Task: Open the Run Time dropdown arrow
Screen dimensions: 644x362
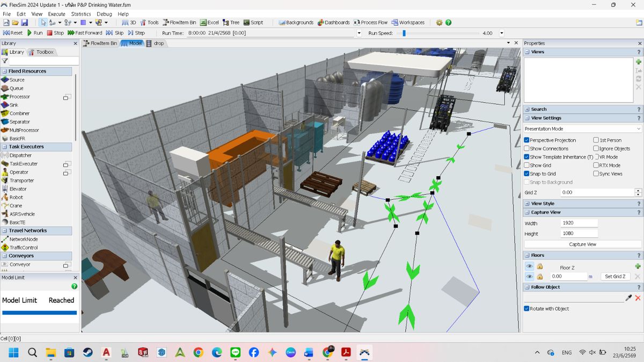Action: [x=359, y=33]
